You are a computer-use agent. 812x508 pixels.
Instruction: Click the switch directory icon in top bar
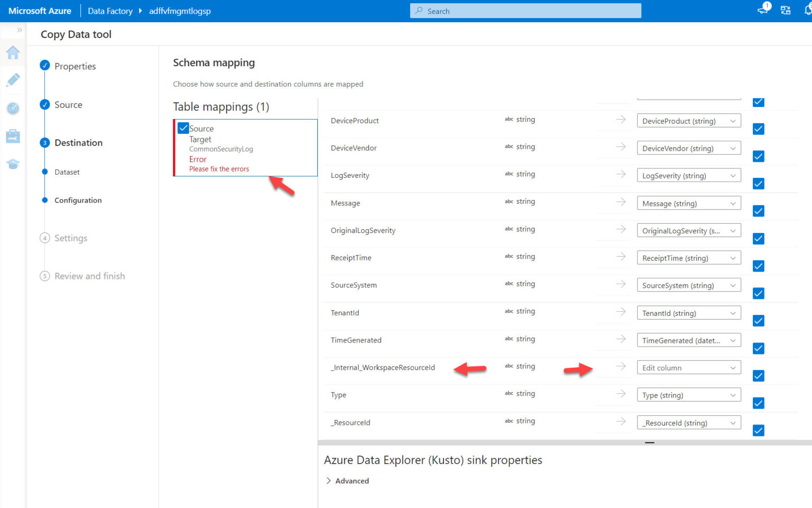coord(785,10)
